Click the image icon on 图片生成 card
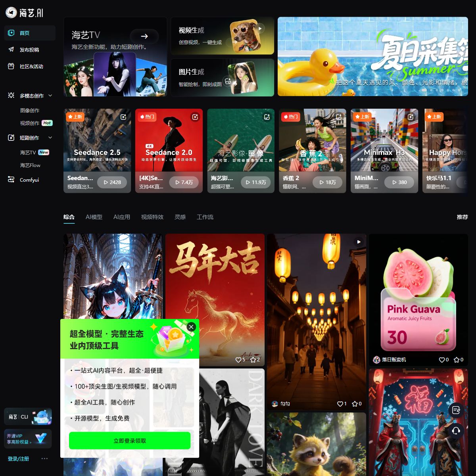 [x=228, y=81]
